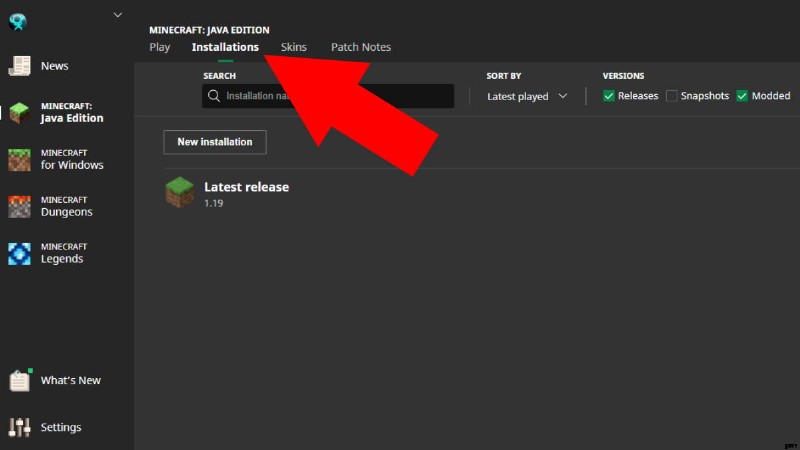Select the Minecraft for Windows icon
Viewport: 800px width, 450px height.
(19, 160)
